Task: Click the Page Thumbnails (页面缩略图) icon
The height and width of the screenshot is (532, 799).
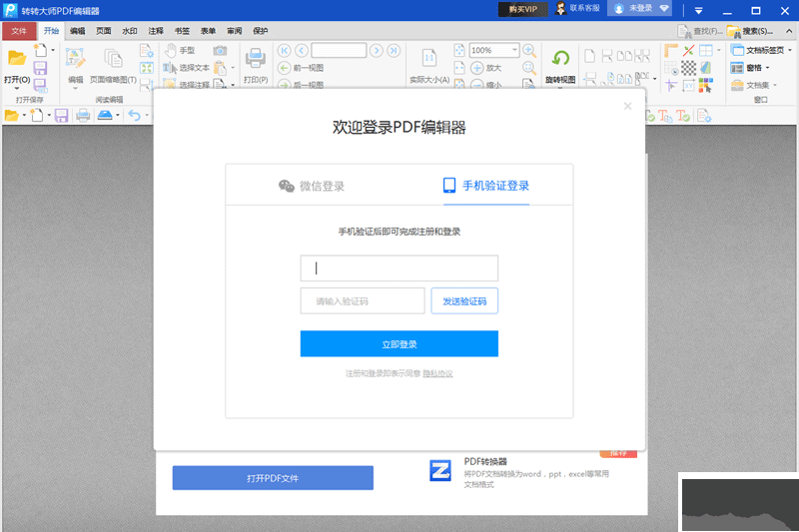Action: pos(113,59)
